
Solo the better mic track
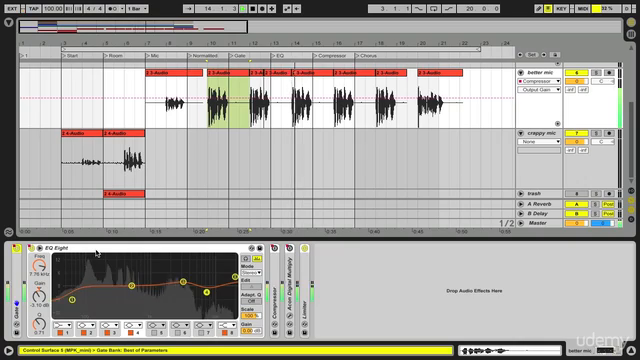coord(596,73)
